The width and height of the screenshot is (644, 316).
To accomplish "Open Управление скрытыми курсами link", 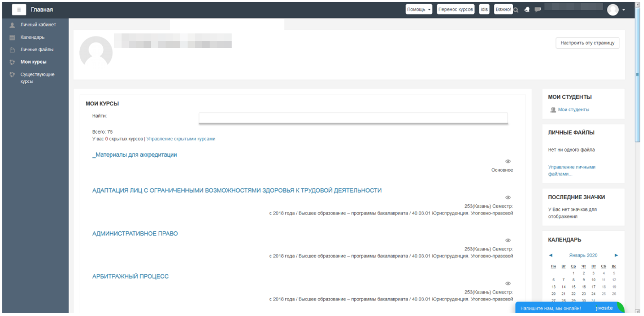I will [x=181, y=139].
